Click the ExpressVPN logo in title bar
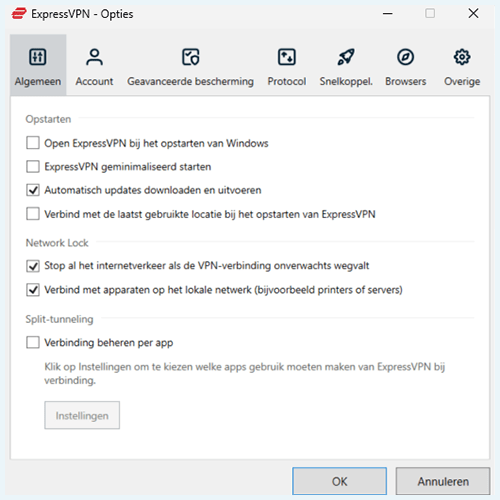The image size is (500, 500). [19, 14]
